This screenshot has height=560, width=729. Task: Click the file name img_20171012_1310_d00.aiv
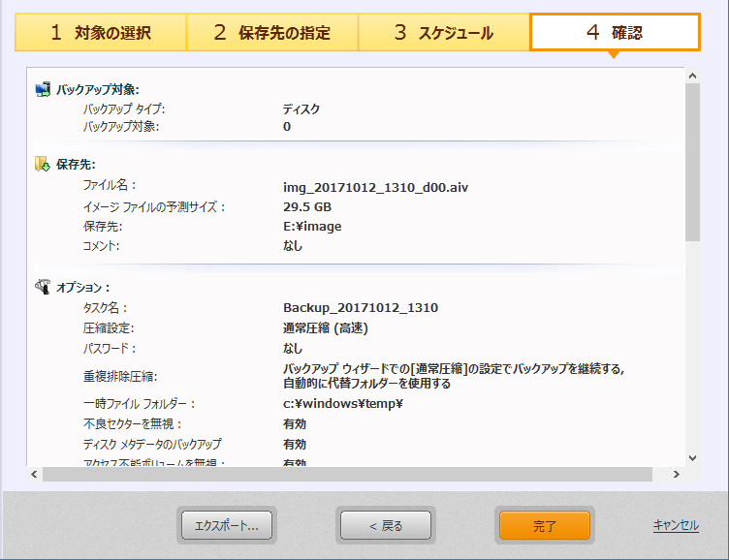[x=375, y=186]
